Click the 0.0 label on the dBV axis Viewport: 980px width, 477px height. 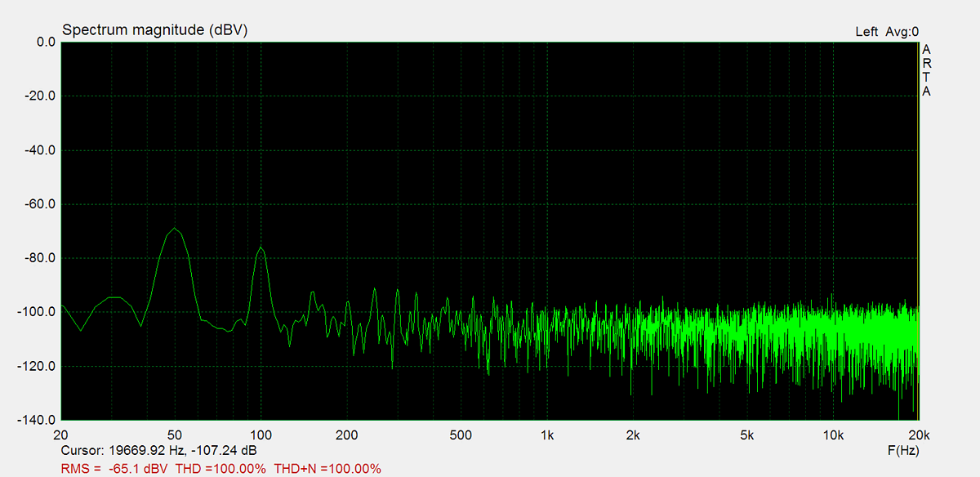pyautogui.click(x=45, y=42)
